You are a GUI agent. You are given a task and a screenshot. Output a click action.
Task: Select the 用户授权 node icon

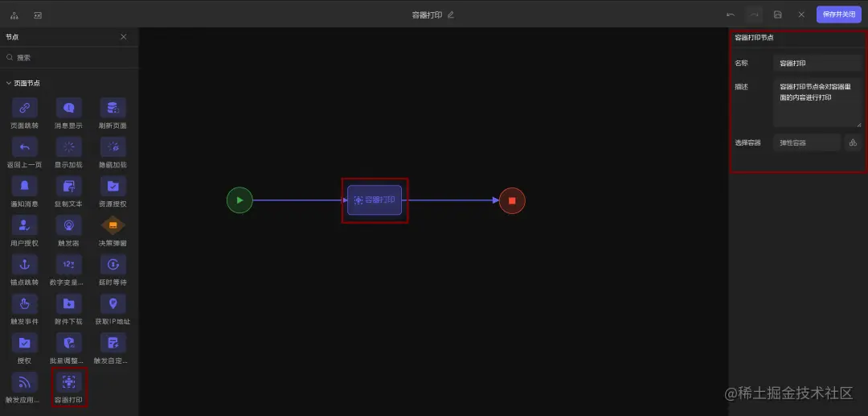tap(24, 225)
